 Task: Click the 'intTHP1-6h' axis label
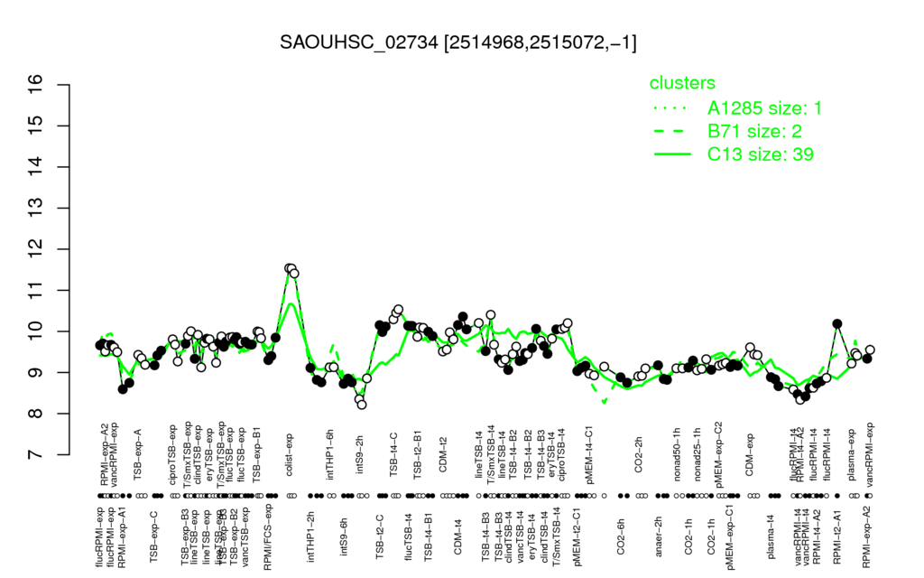[x=330, y=453]
